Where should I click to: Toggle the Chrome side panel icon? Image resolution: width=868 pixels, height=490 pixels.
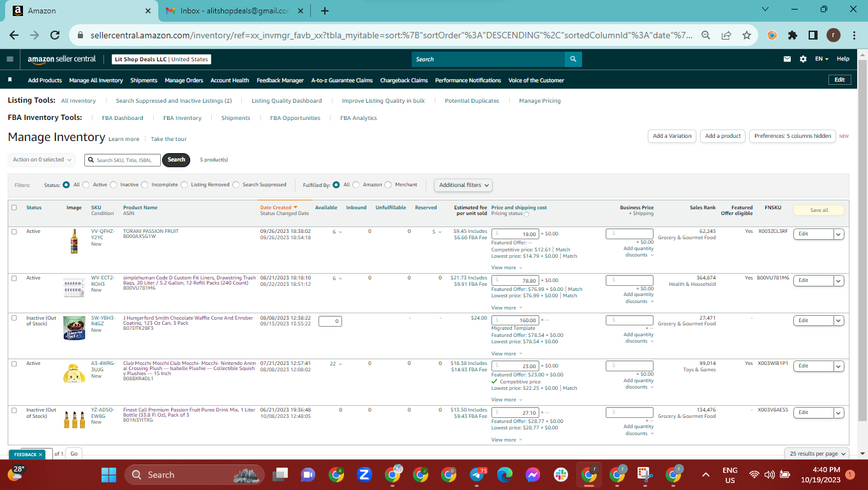[813, 36]
